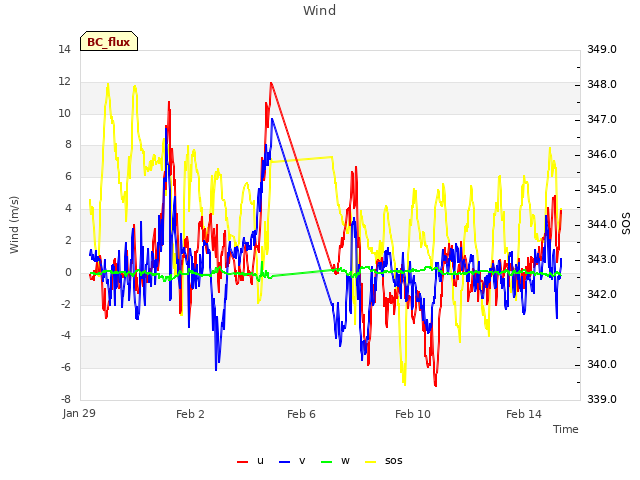This screenshot has width=640, height=480.
Task: Click the 'Feb 6' date tick label
Action: point(301,414)
